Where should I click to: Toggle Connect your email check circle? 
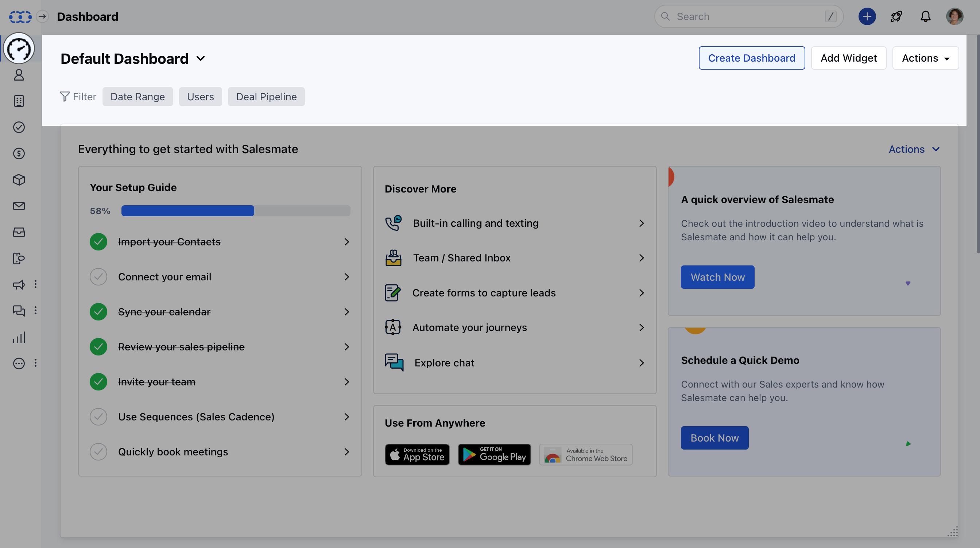98,277
